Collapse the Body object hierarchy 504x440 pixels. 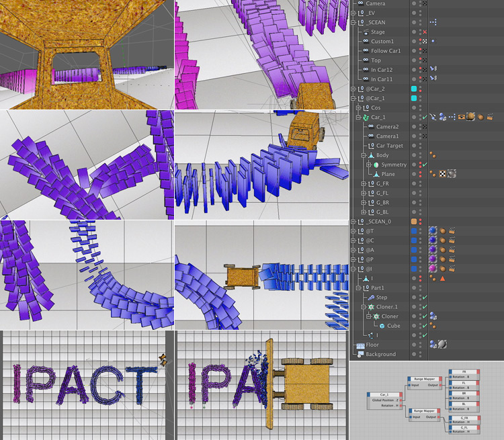[363, 155]
